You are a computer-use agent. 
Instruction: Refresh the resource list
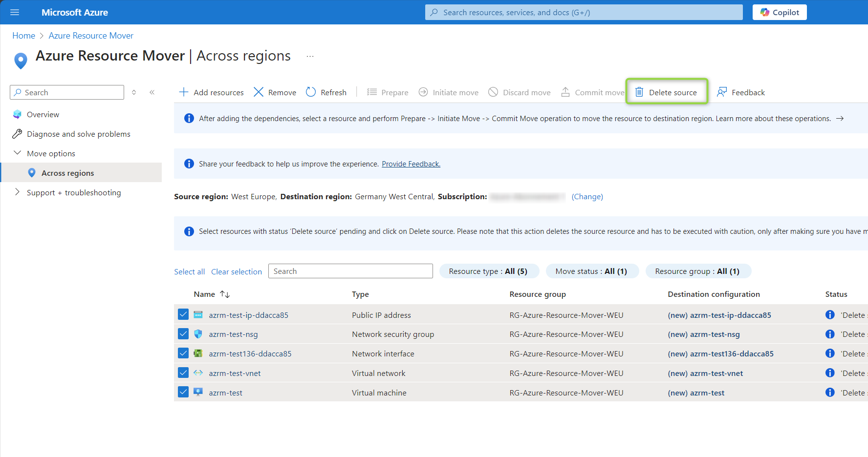[x=326, y=92]
